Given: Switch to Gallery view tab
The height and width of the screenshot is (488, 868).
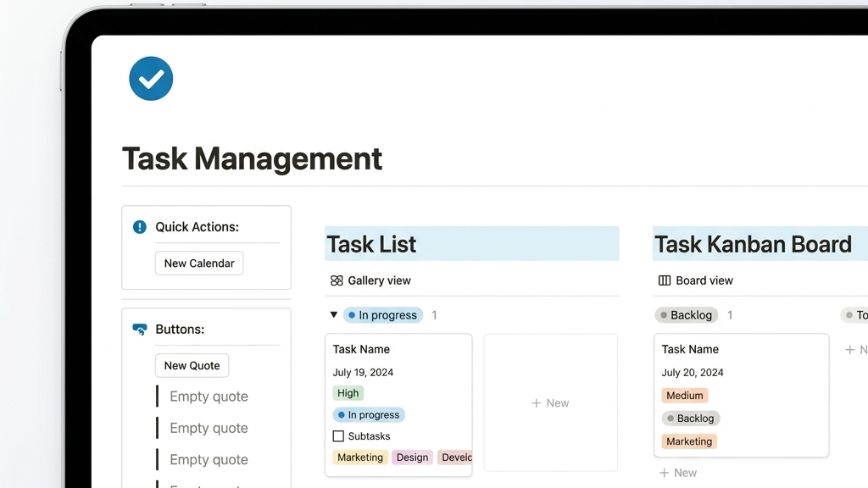Looking at the screenshot, I should pyautogui.click(x=371, y=280).
